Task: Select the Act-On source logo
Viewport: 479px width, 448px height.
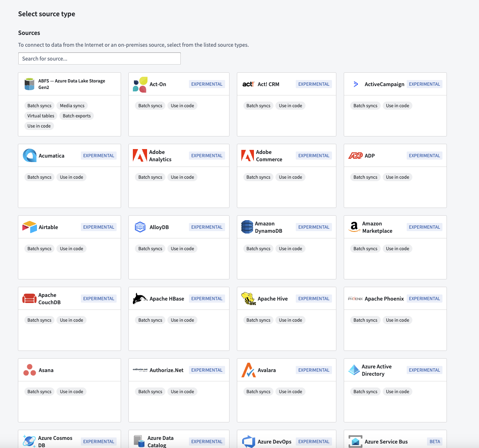Action: pos(140,84)
